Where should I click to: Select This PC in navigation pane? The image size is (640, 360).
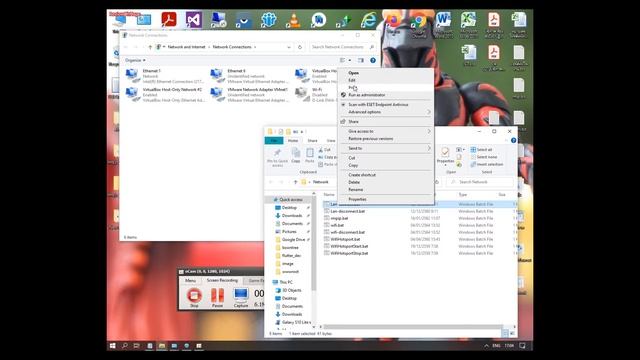[x=285, y=282]
